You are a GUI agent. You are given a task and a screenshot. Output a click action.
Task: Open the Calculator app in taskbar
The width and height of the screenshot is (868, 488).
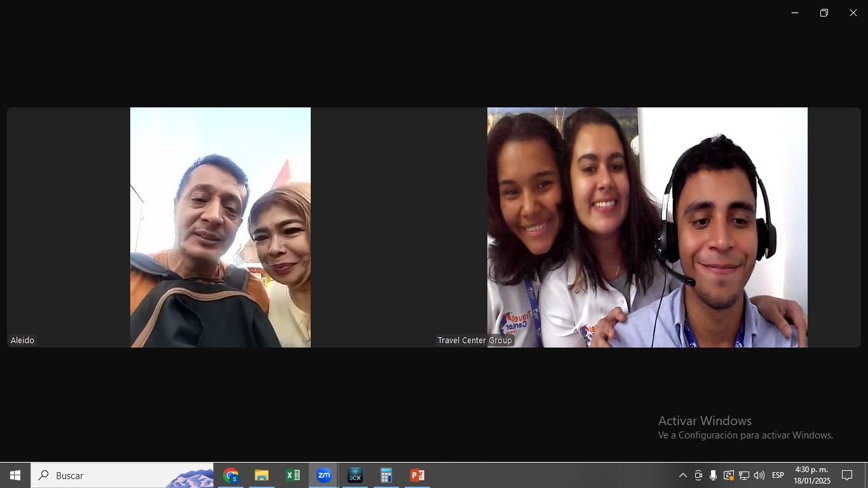click(386, 475)
